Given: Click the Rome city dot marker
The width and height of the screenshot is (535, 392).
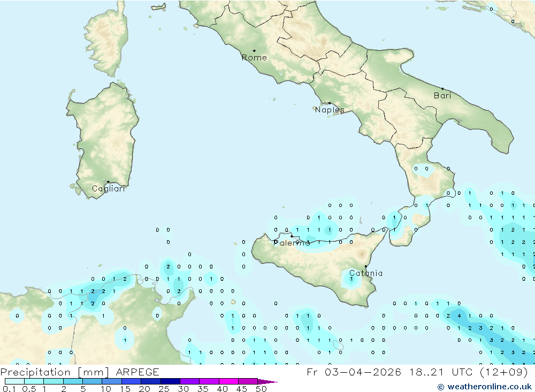Looking at the screenshot, I should click(x=254, y=51).
